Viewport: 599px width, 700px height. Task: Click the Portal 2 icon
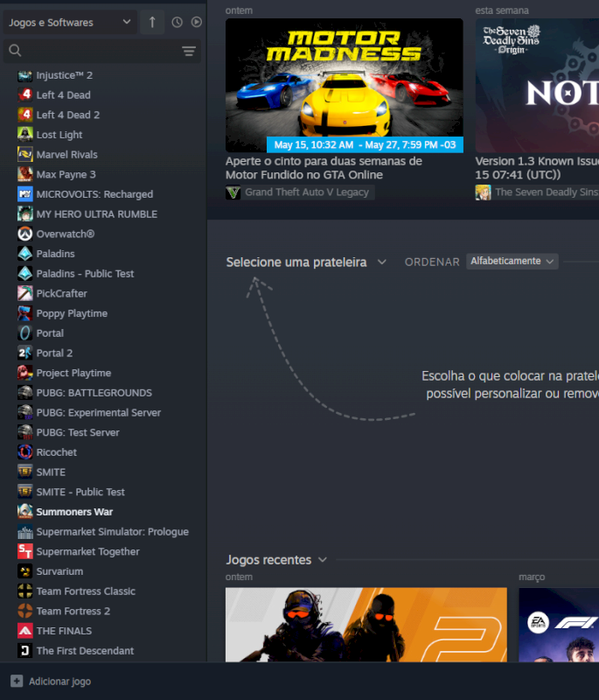coord(25,353)
